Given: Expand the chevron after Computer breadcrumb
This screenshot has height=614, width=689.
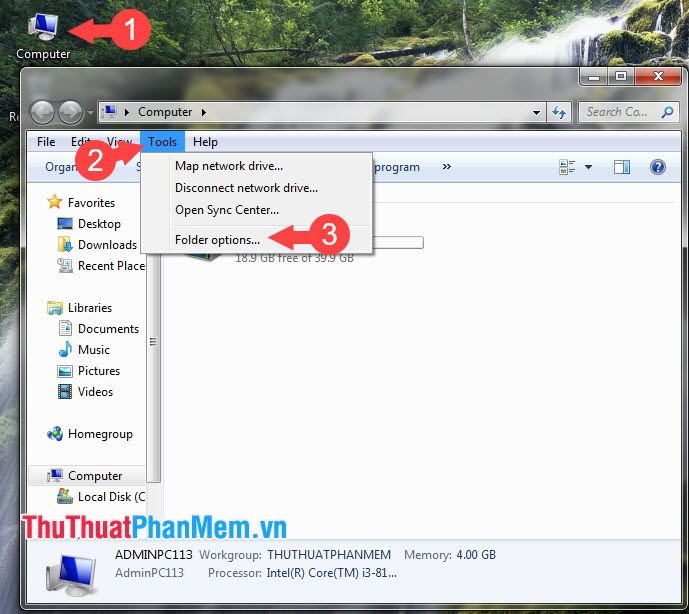Looking at the screenshot, I should point(203,112).
